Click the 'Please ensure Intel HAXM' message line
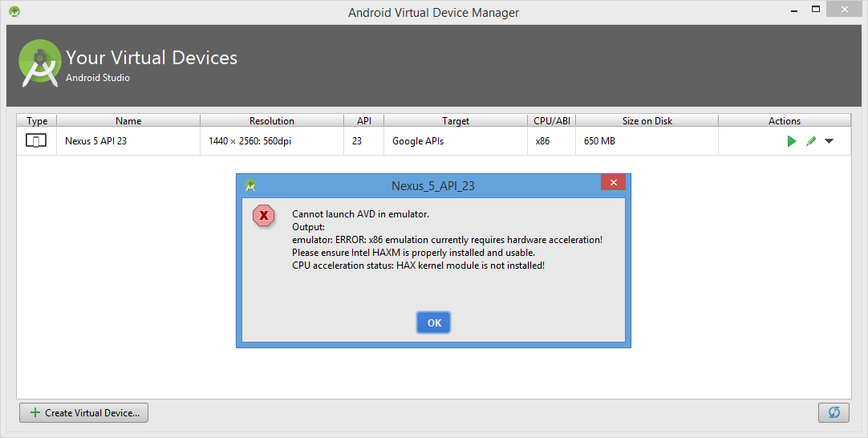Image resolution: width=868 pixels, height=438 pixels. (413, 253)
